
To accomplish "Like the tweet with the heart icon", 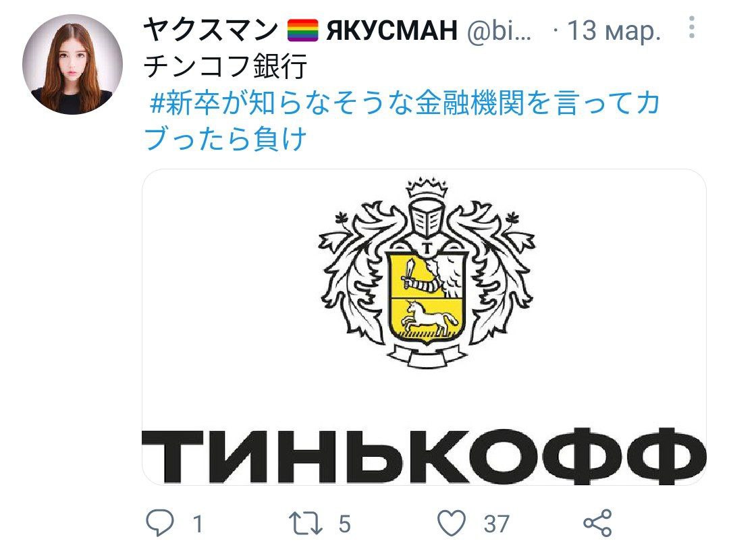I will (452, 523).
